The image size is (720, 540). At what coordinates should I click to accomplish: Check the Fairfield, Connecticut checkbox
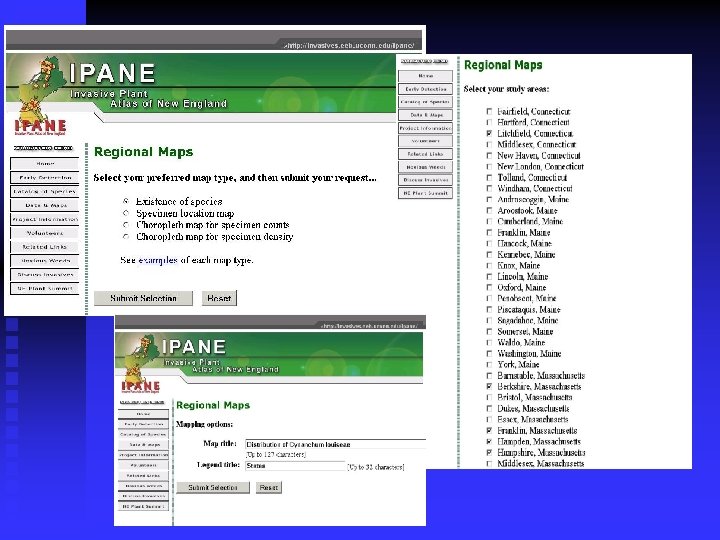click(489, 111)
